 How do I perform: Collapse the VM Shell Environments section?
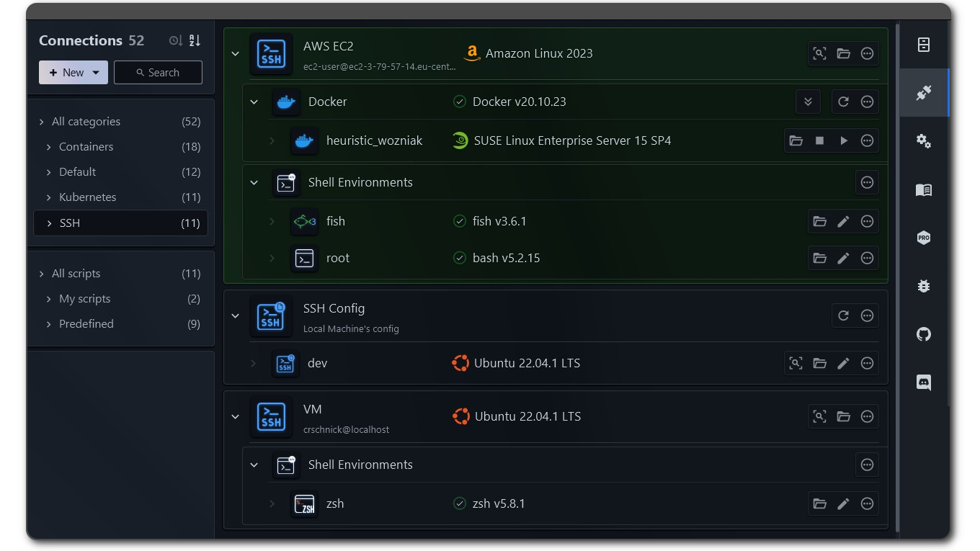coord(254,465)
